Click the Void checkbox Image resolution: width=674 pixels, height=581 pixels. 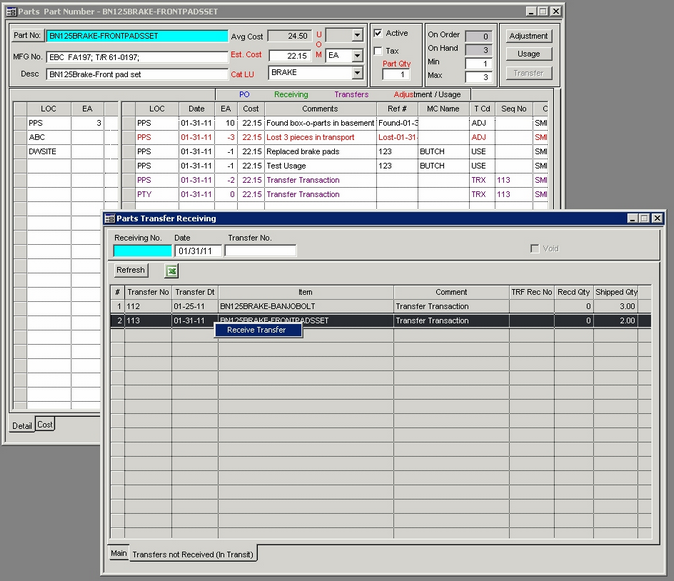tap(535, 248)
